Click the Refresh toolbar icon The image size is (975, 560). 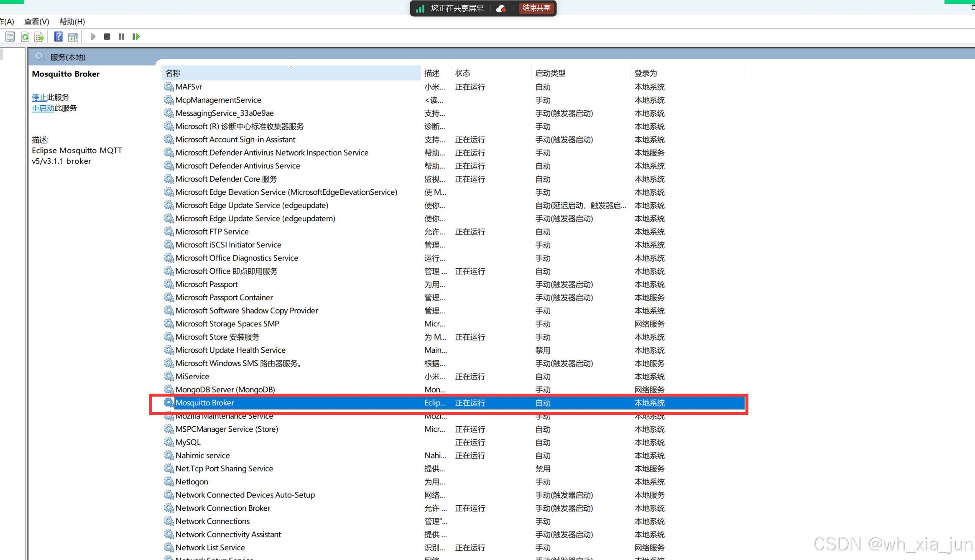click(x=25, y=37)
